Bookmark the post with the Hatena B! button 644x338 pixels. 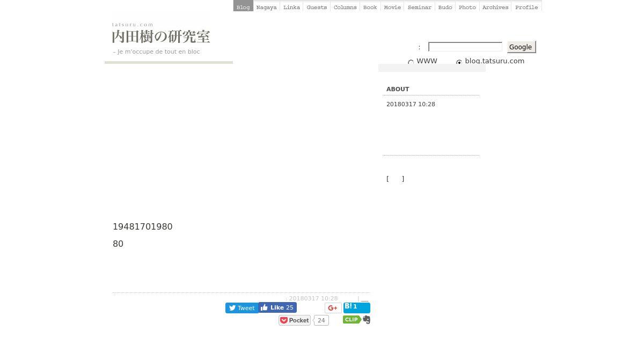[x=357, y=307]
